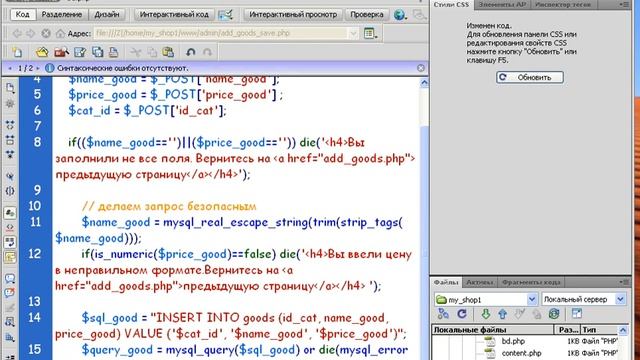Image resolution: width=640 pixels, height=360 pixels.
Task: Click the redo arrow icon
Action: pos(207,52)
